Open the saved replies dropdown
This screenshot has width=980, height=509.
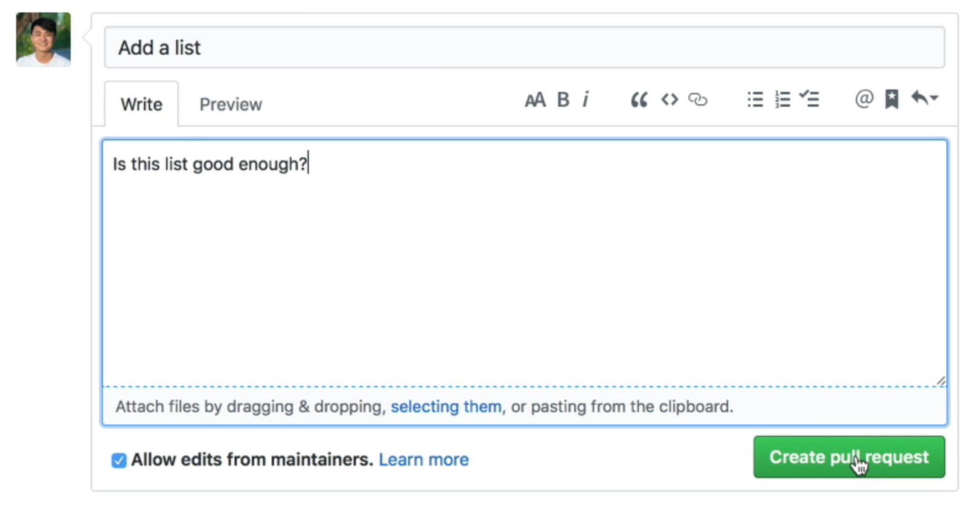tap(924, 98)
